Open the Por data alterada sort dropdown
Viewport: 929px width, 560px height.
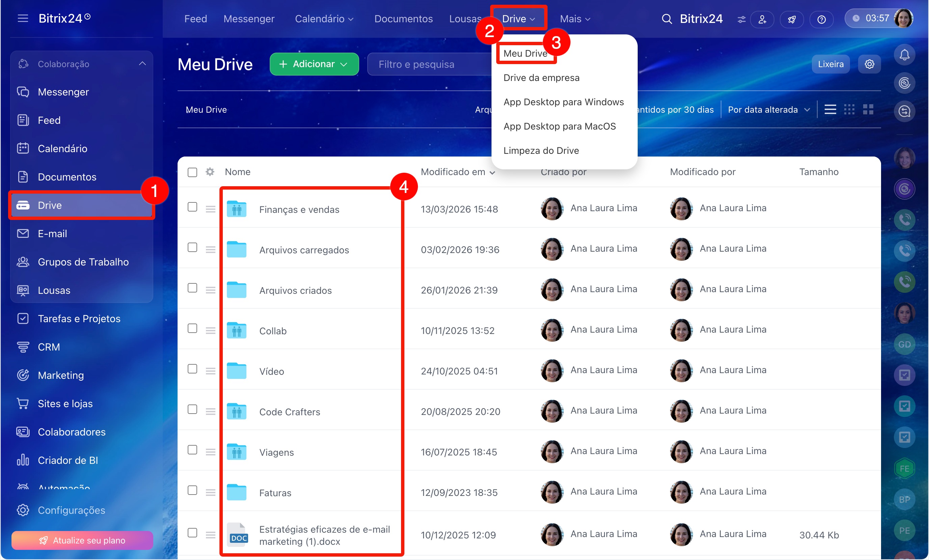tap(768, 110)
